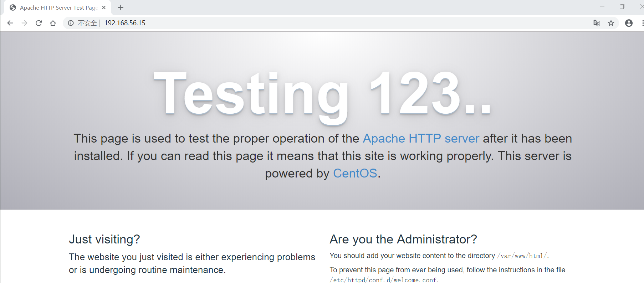Follow the Apache HTTP server link
The width and height of the screenshot is (644, 283).
point(421,138)
